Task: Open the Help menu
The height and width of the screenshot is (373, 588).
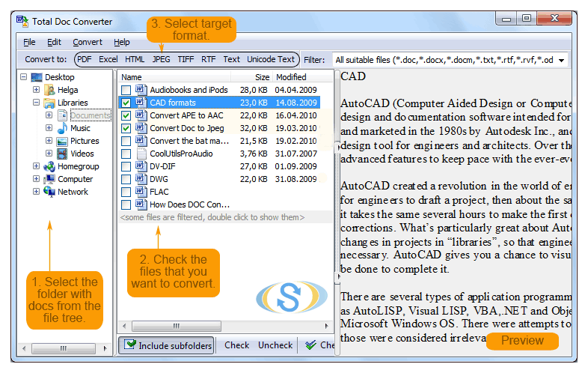Action: pos(122,42)
